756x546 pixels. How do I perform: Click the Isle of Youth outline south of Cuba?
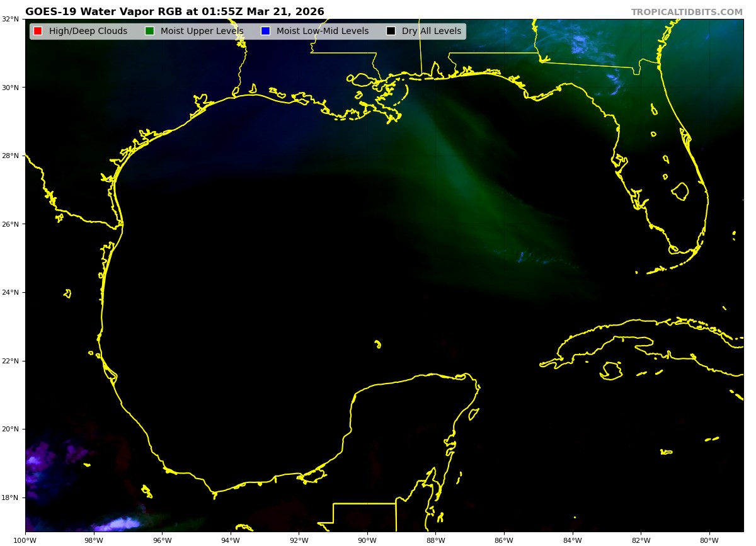pyautogui.click(x=610, y=370)
